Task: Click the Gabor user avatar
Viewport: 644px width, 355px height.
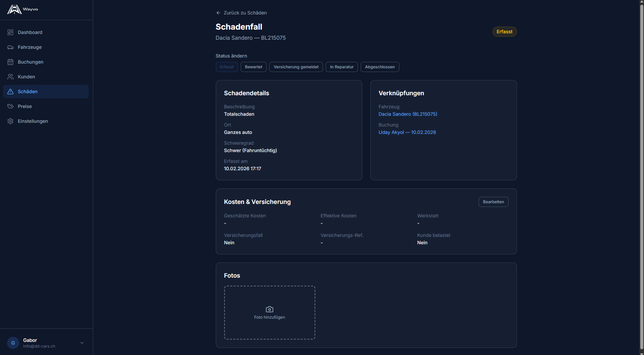Action: pos(13,343)
